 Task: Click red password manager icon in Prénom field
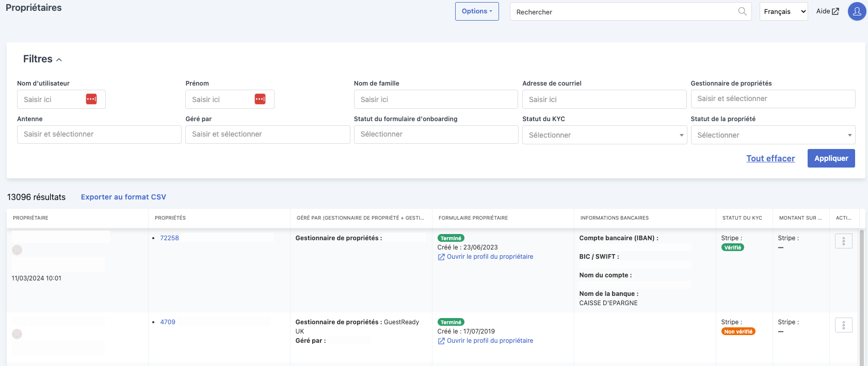(x=260, y=99)
